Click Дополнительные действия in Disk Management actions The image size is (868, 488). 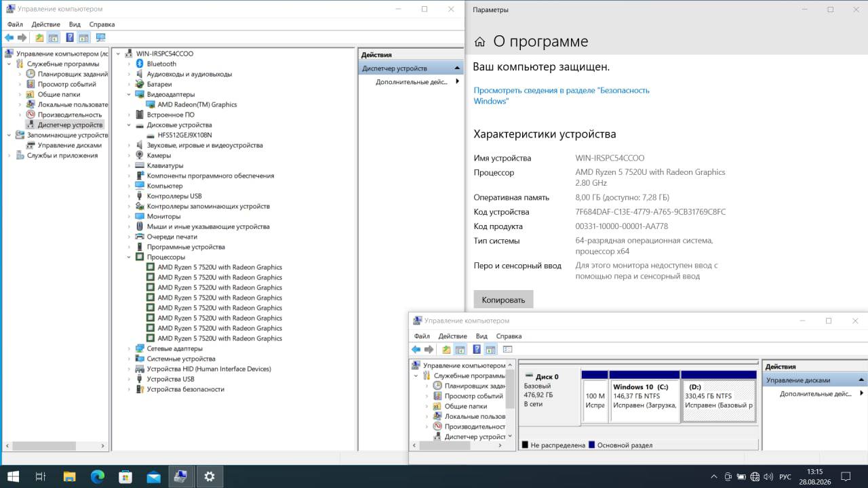point(815,394)
